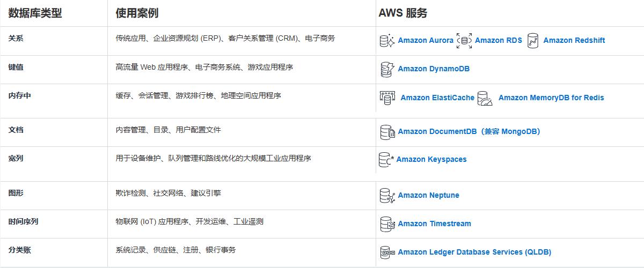Click the Amazon Timestream icon
Image resolution: width=644 pixels, height=268 pixels.
click(x=387, y=224)
